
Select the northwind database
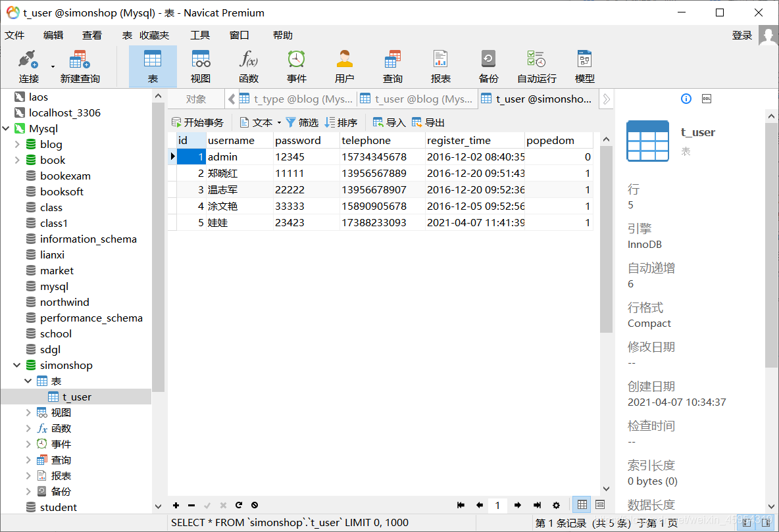[64, 302]
